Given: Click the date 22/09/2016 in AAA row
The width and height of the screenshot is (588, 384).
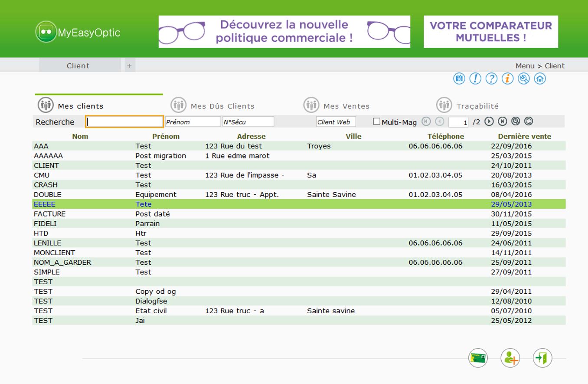Looking at the screenshot, I should tap(511, 146).
